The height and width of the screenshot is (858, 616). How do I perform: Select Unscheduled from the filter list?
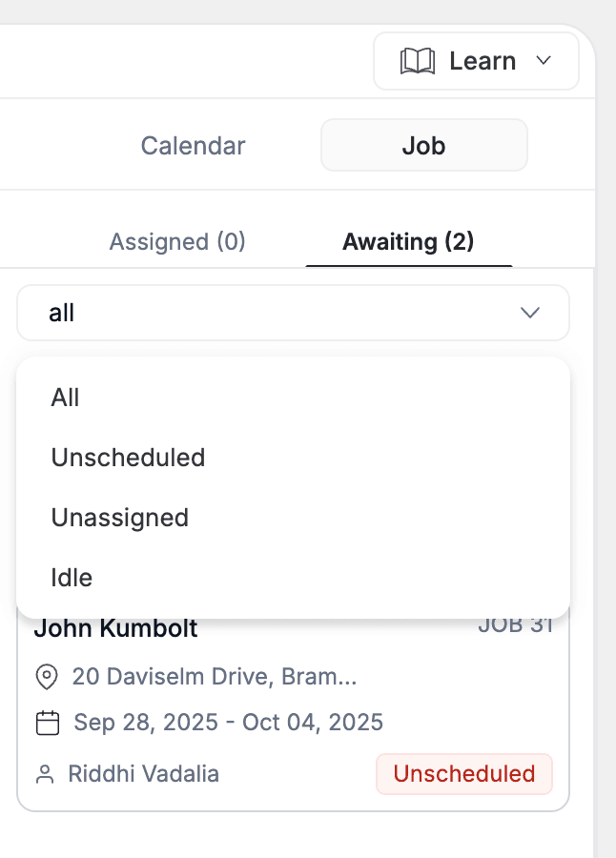click(x=128, y=458)
